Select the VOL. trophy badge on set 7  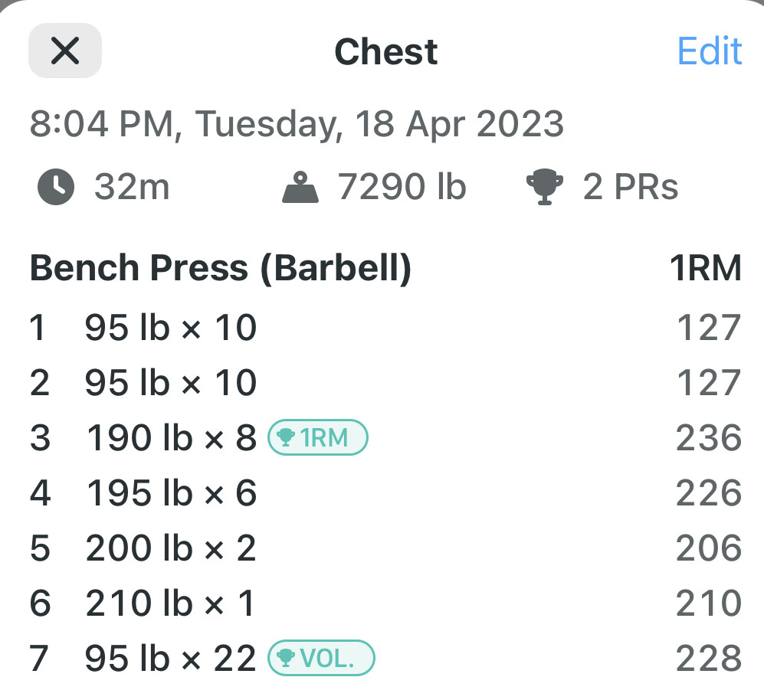click(321, 658)
